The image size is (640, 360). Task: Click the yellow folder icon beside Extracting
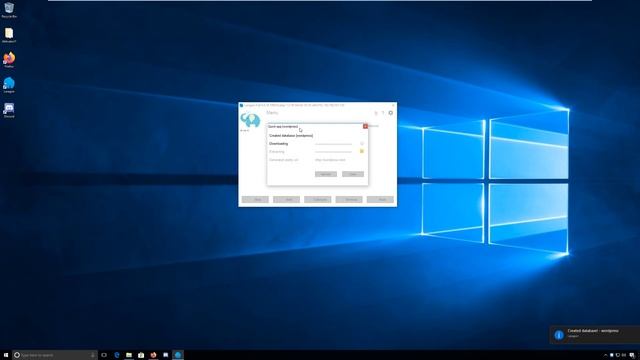(362, 151)
